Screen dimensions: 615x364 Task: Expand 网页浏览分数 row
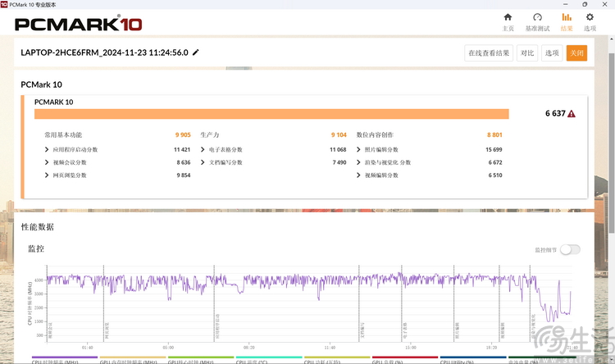47,175
